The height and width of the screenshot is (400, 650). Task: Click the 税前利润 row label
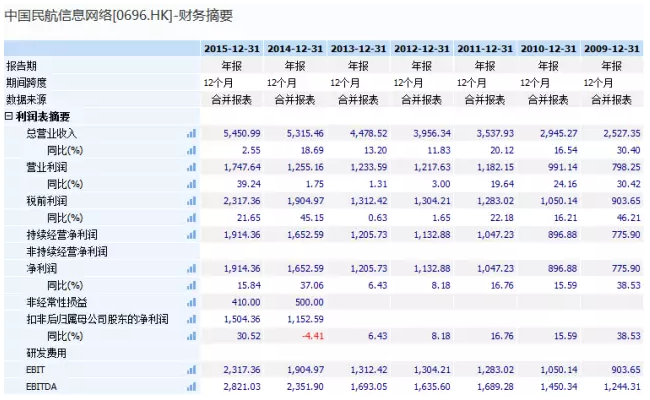[x=46, y=201]
